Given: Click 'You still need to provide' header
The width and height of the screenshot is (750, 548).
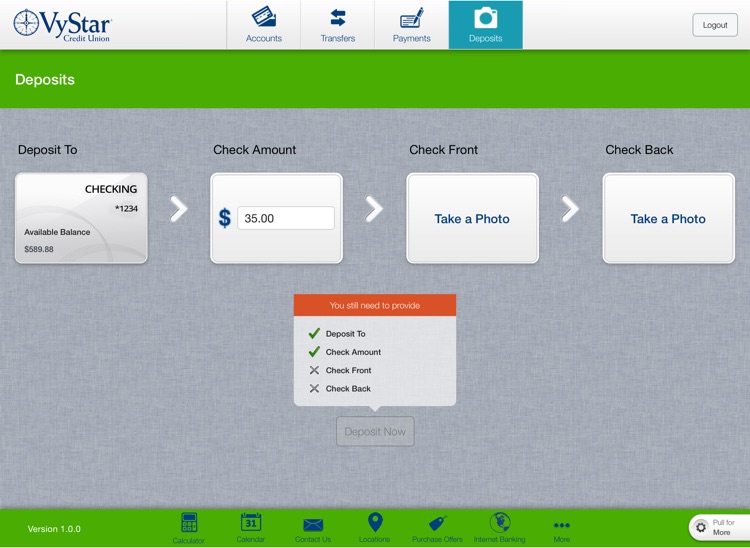Looking at the screenshot, I should click(x=375, y=305).
